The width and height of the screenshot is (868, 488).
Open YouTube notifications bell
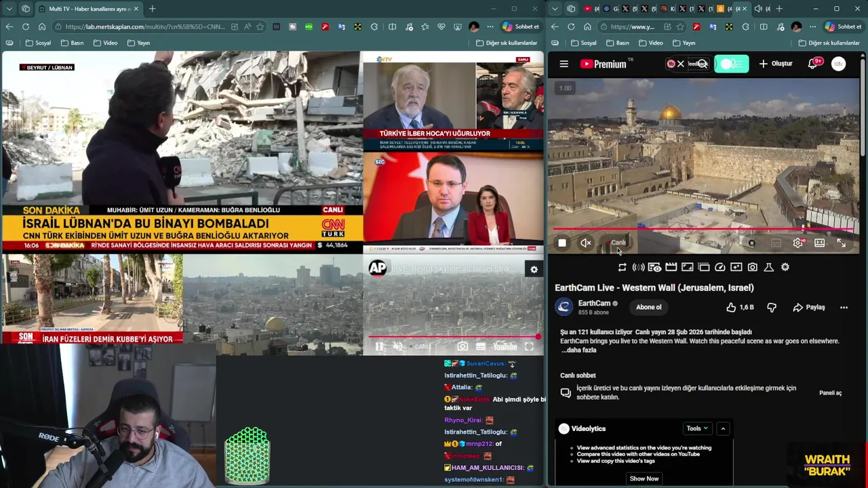[x=812, y=64]
